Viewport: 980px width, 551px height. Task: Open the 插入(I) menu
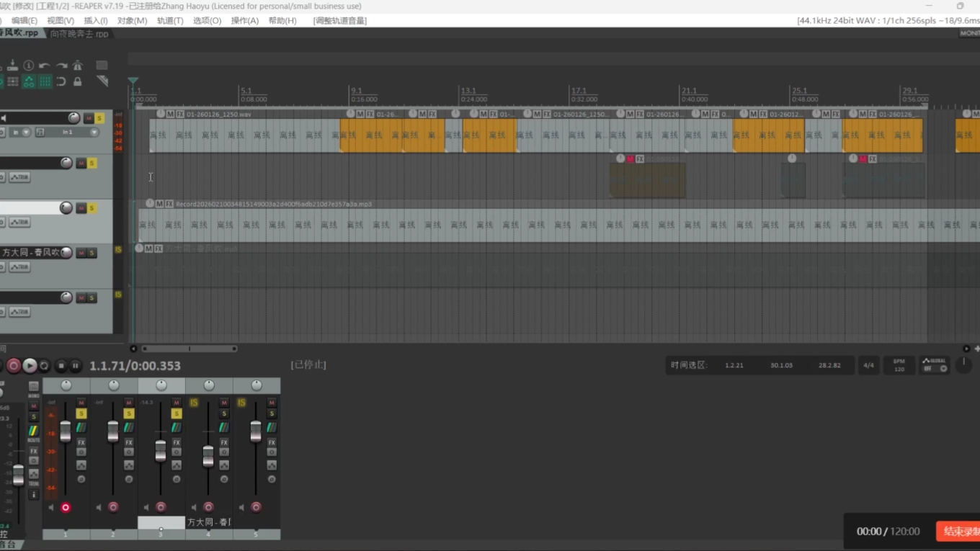[x=96, y=21]
